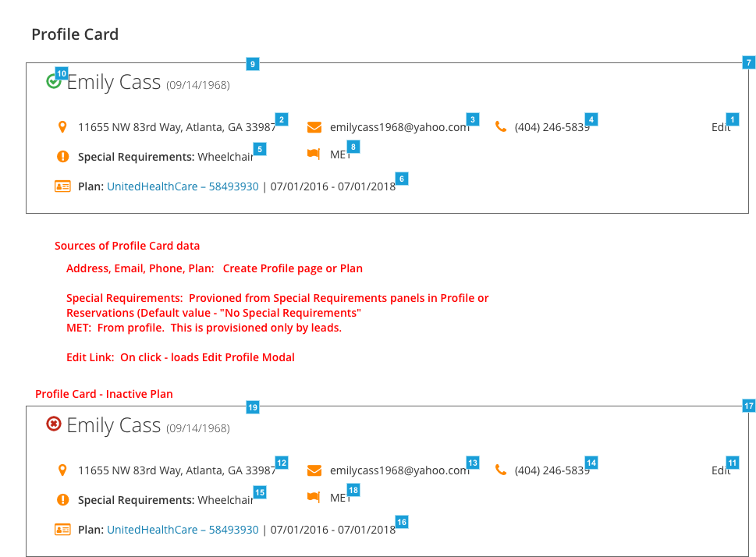Open the Edit link in the active-plan card

(x=721, y=127)
